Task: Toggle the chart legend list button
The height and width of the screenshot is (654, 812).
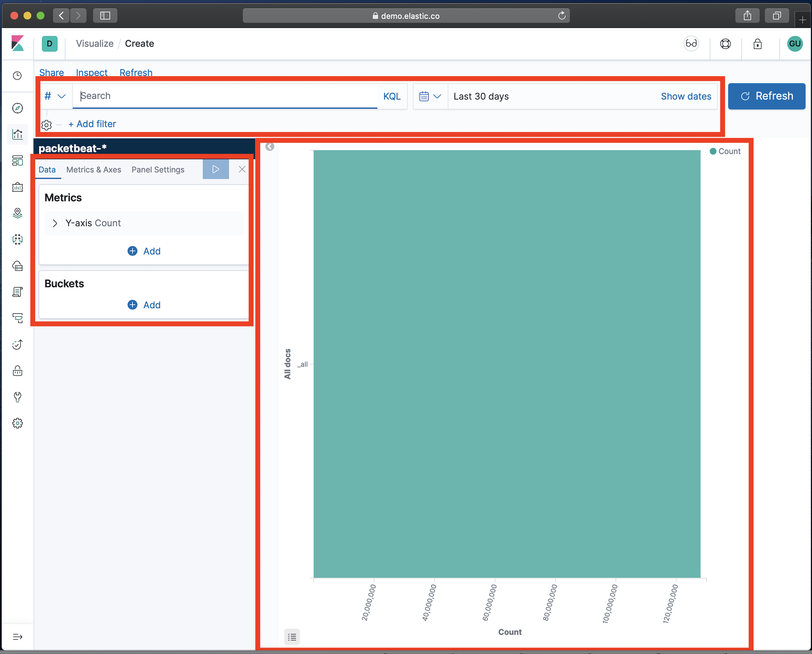Action: (x=292, y=637)
